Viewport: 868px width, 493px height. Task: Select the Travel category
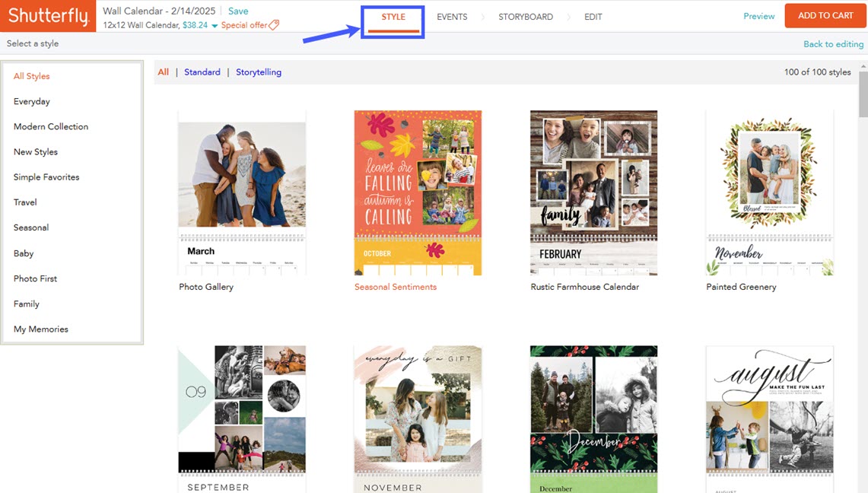tap(25, 202)
